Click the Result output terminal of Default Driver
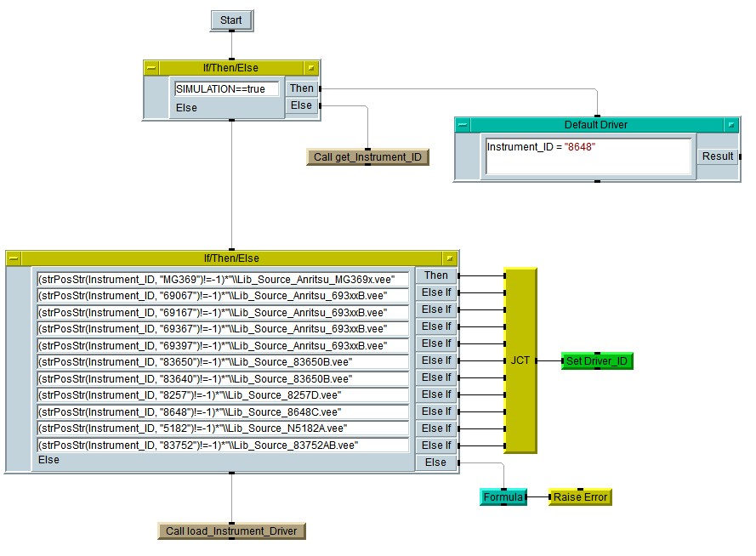 pos(717,156)
